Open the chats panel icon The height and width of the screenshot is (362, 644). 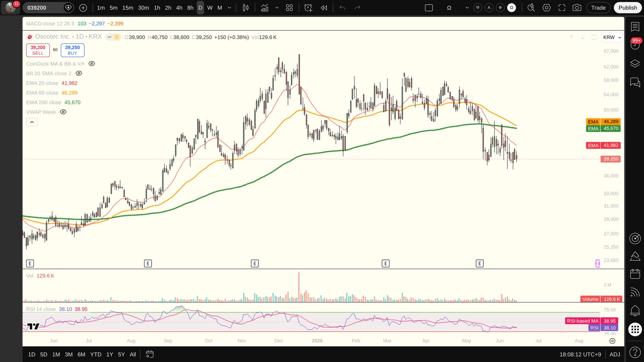tap(635, 82)
